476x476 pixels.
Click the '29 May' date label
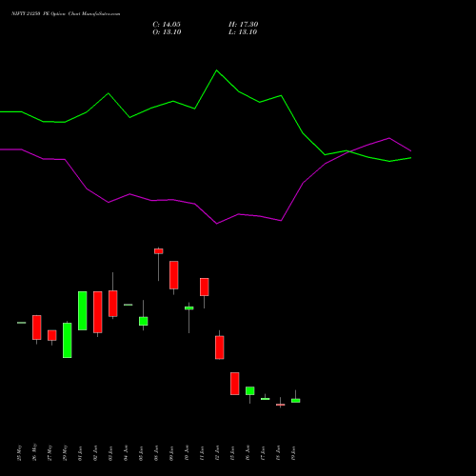(66, 453)
